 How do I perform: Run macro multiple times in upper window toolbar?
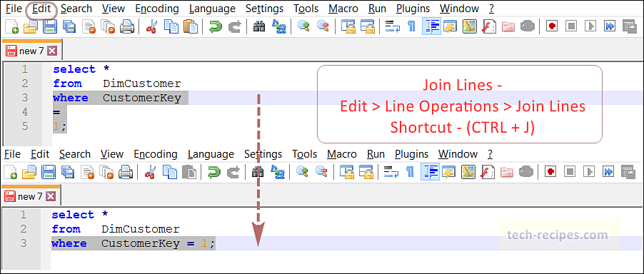point(610,26)
